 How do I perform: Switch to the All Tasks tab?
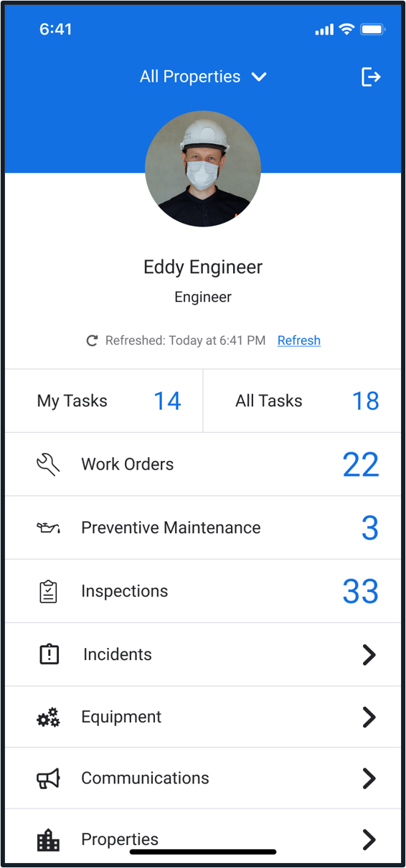[303, 401]
